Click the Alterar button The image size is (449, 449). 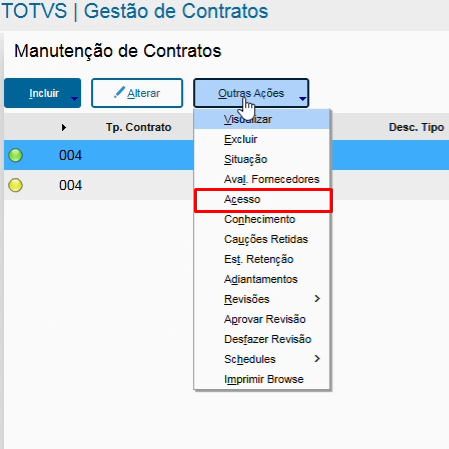coord(137,93)
